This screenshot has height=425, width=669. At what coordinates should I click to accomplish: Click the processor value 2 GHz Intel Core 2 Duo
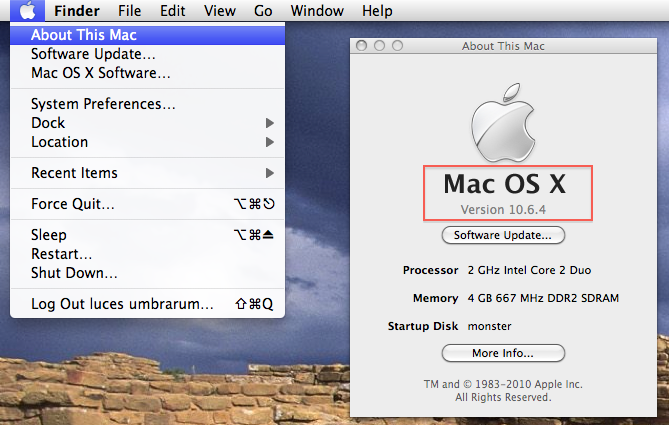(x=529, y=270)
